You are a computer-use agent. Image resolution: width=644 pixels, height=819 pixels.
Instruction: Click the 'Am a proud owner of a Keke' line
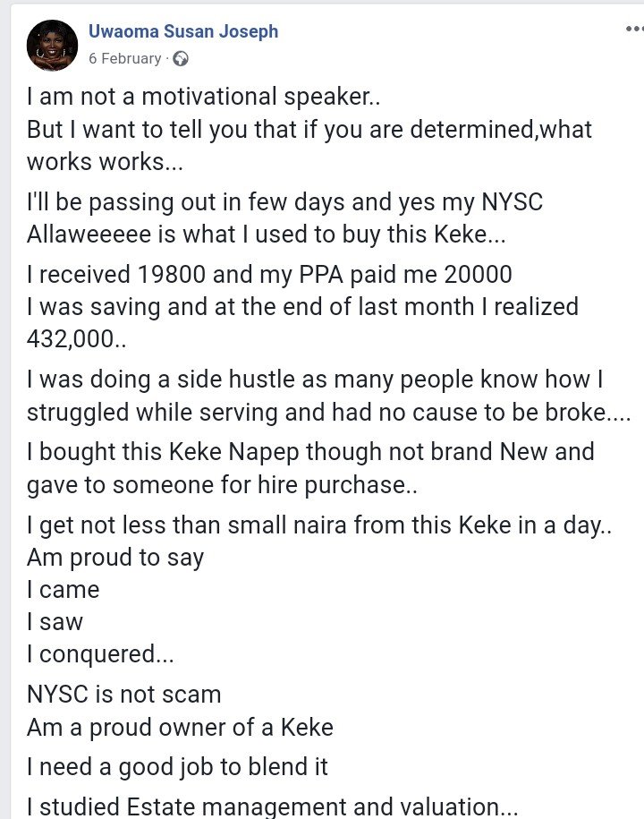[180, 728]
